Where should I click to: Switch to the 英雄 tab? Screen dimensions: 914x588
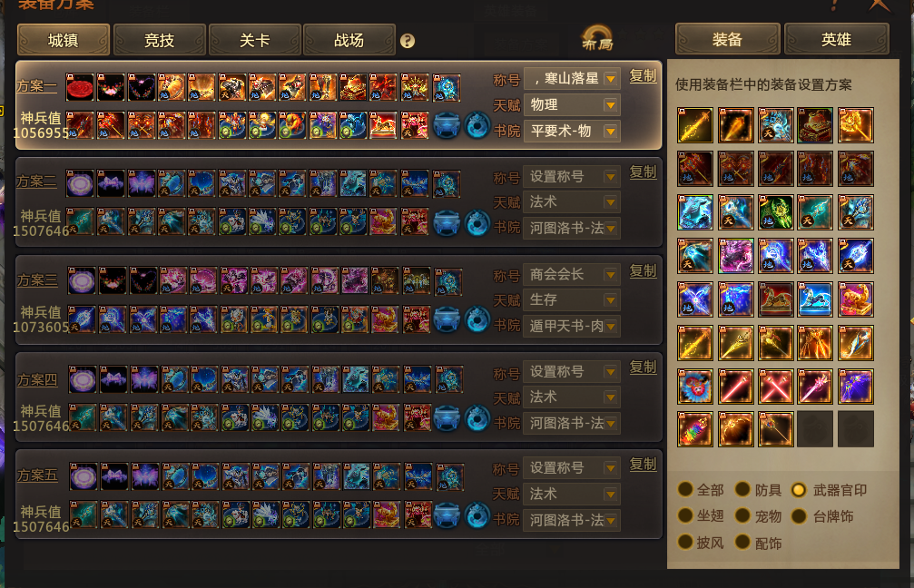point(837,39)
